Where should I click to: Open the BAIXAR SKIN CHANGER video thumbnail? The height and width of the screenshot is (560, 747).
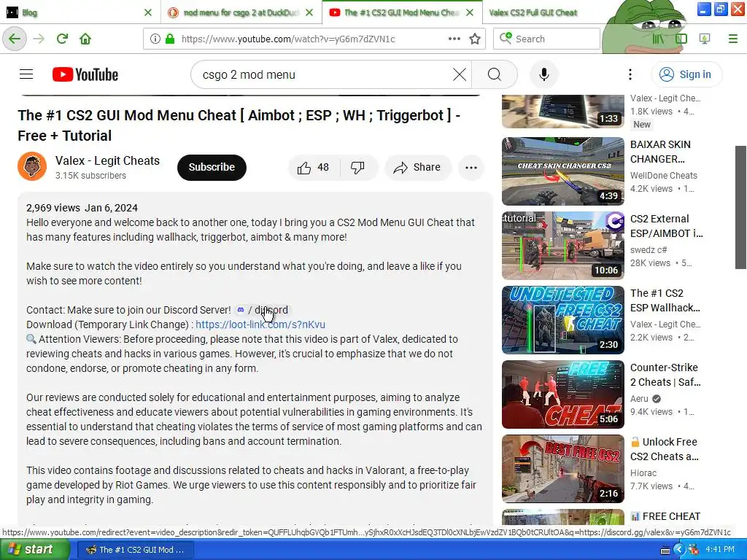coord(562,171)
